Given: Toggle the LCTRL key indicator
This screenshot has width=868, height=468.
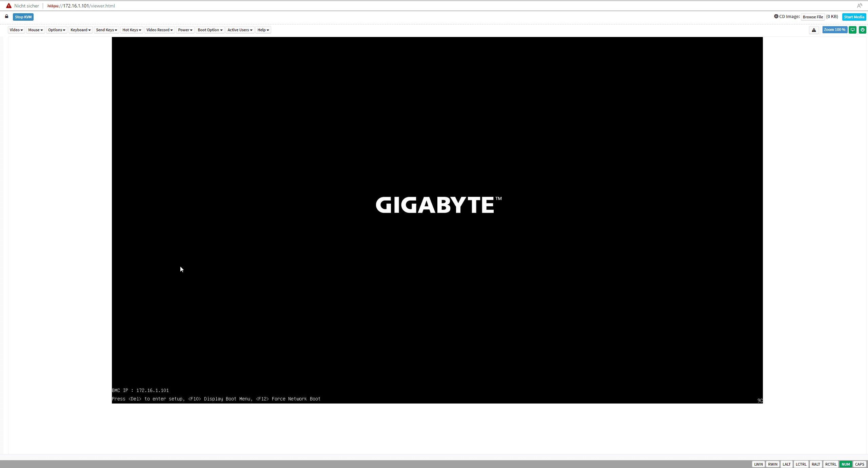Looking at the screenshot, I should 801,464.
